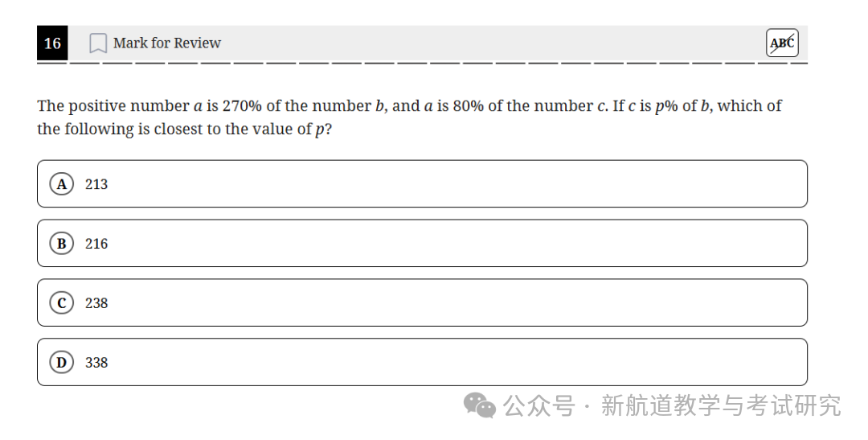Choose the answer value 338
This screenshot has width=868, height=440.
tap(96, 363)
